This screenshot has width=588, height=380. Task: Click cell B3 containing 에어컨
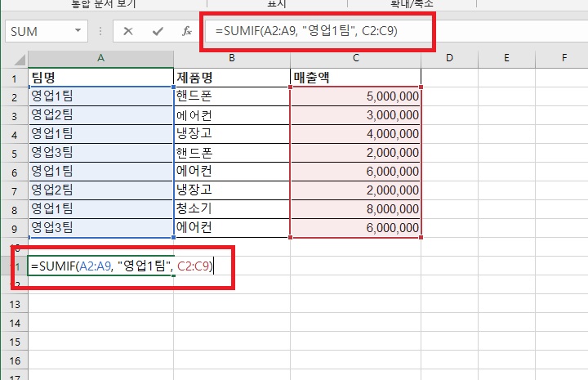[232, 115]
